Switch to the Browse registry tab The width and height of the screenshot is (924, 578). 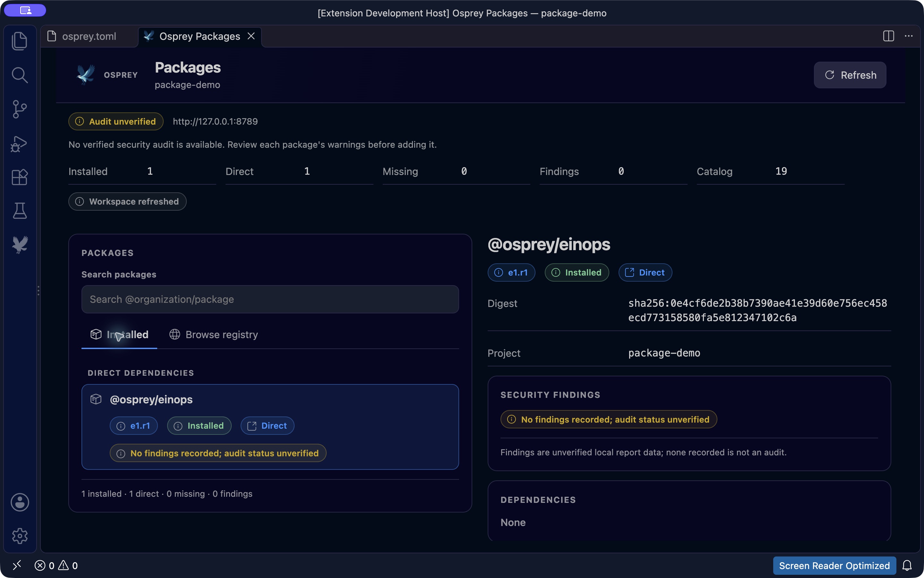point(214,335)
